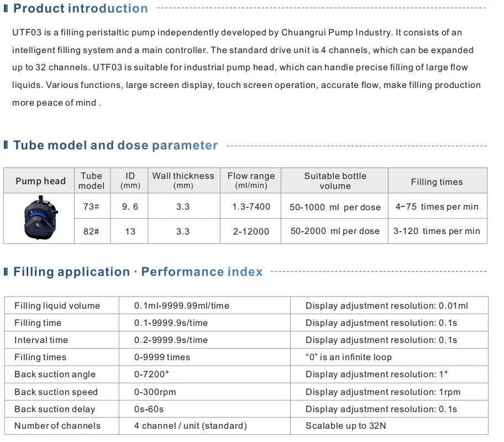Click the 0-300rpm back suction speed value
This screenshot has width=504, height=442.
click(156, 392)
